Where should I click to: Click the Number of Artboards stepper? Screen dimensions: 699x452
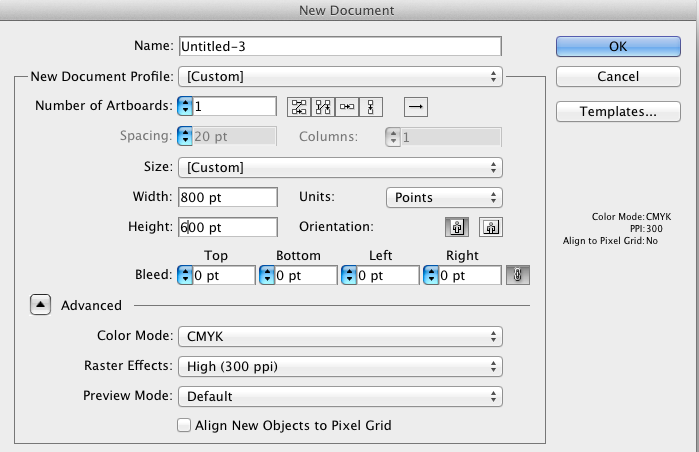(x=185, y=106)
